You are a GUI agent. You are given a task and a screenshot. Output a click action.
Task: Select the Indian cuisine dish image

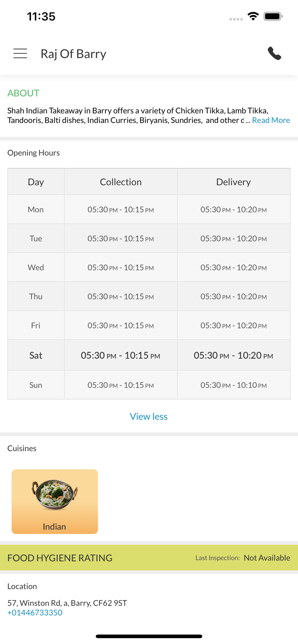coord(55,495)
